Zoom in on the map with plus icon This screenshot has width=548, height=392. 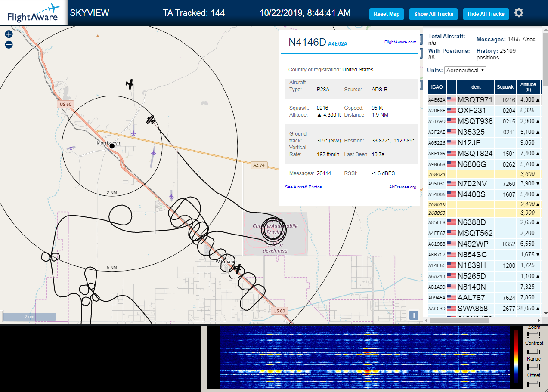(9, 34)
